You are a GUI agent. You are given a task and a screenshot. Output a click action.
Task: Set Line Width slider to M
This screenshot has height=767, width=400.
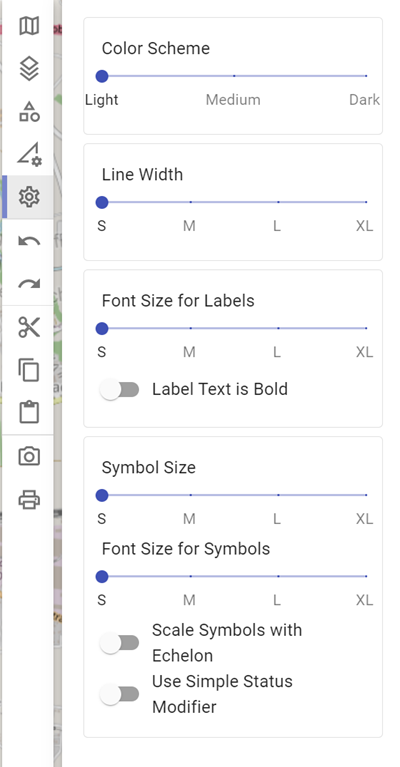(190, 202)
